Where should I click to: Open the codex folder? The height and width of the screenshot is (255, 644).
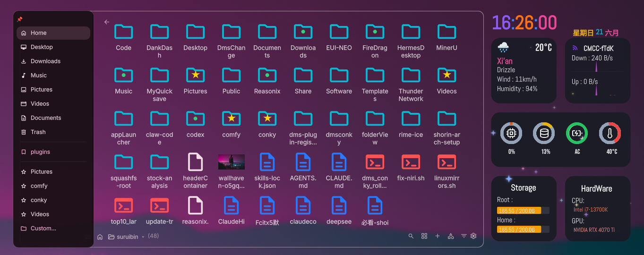(x=196, y=124)
